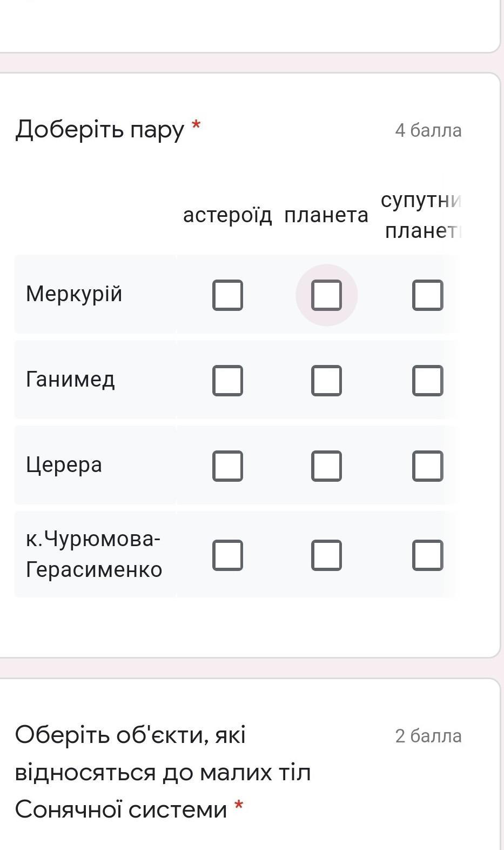504x850 pixels.
Task: Check супутник планети for к.Чурюмова-Герасименко row
Action: [x=427, y=555]
